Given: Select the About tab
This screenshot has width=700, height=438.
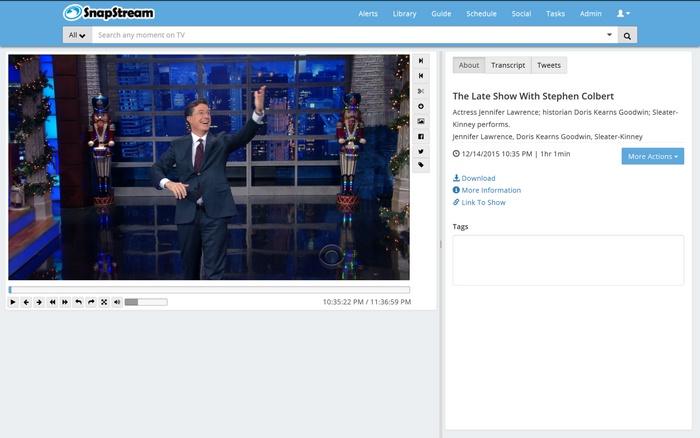Looking at the screenshot, I should pyautogui.click(x=469, y=65).
